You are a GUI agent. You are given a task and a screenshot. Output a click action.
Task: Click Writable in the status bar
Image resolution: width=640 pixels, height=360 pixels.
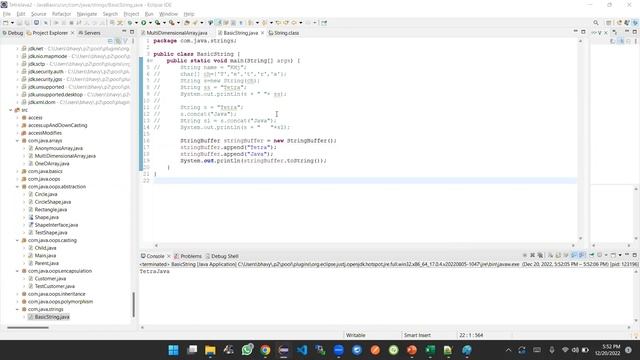356,335
